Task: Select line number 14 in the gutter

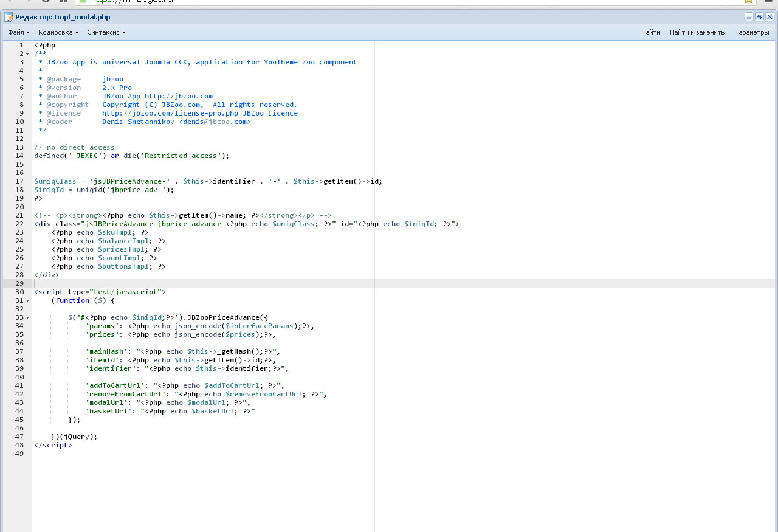Action: pos(19,156)
